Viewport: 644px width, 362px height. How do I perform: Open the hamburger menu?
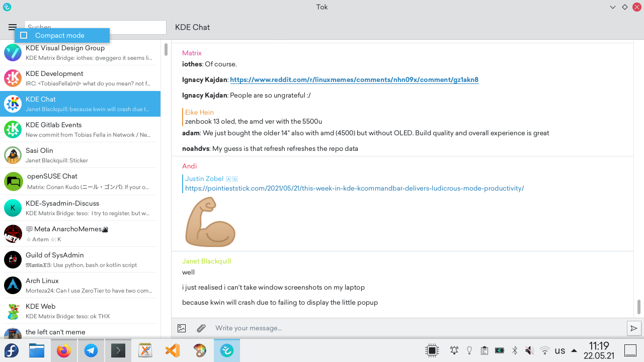[x=13, y=27]
